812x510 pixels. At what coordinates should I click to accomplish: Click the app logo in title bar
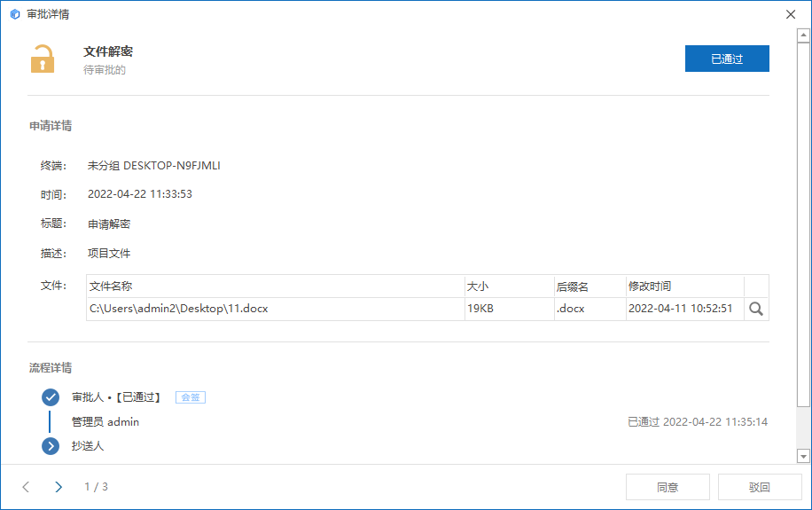click(15, 14)
